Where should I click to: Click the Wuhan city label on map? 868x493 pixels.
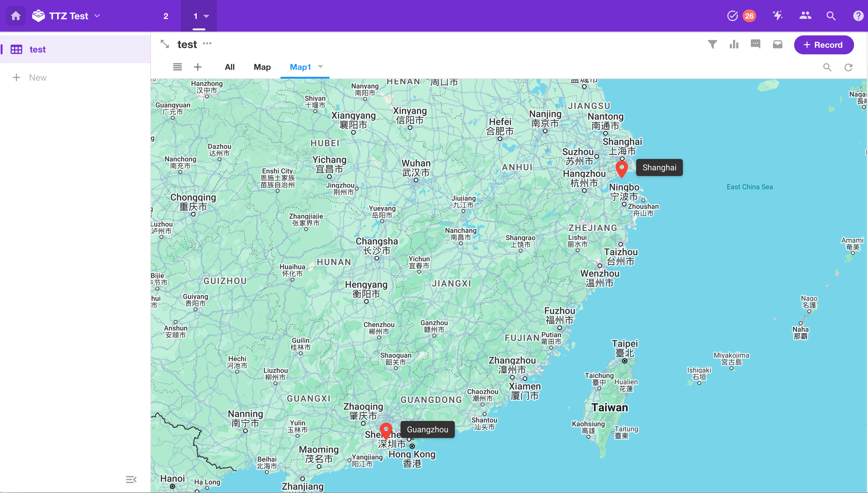coord(416,168)
